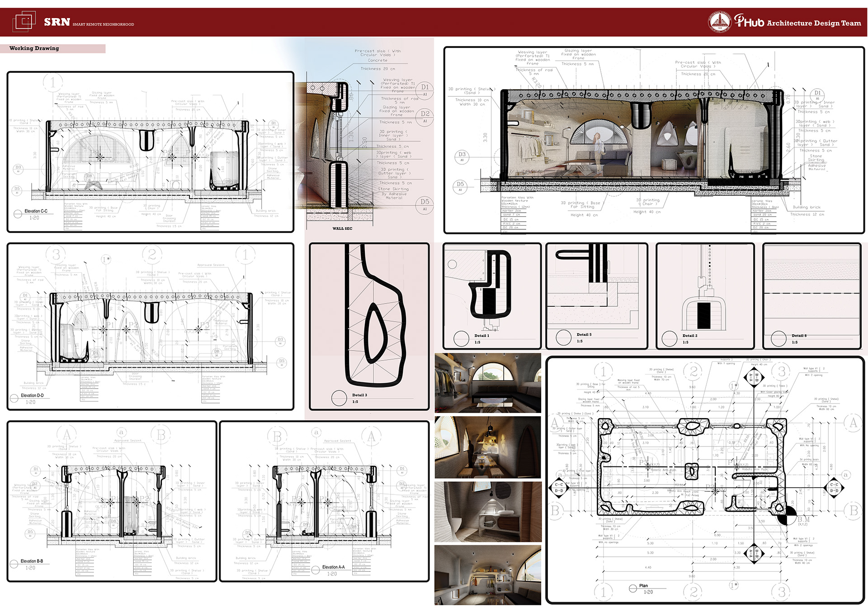
Task: Click the Elevation B-B title label
Action: (x=32, y=561)
